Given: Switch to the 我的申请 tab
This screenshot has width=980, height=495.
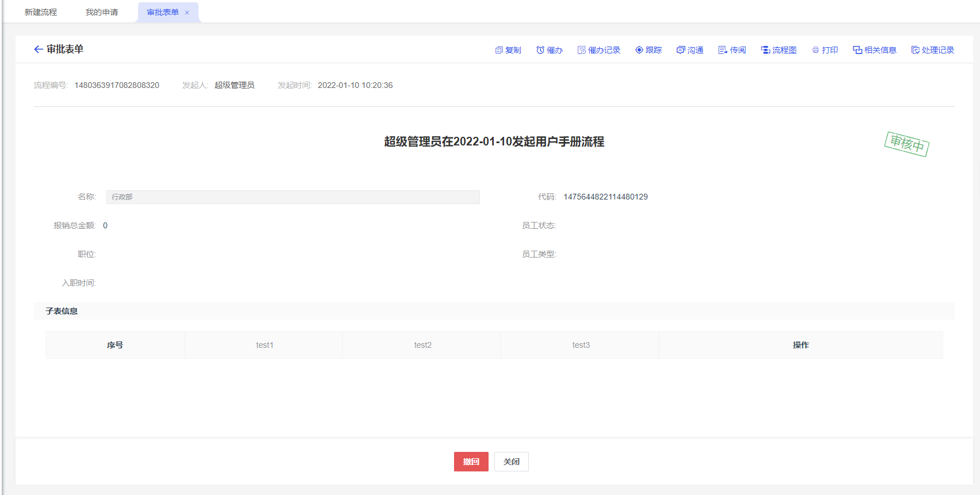Looking at the screenshot, I should (x=102, y=12).
